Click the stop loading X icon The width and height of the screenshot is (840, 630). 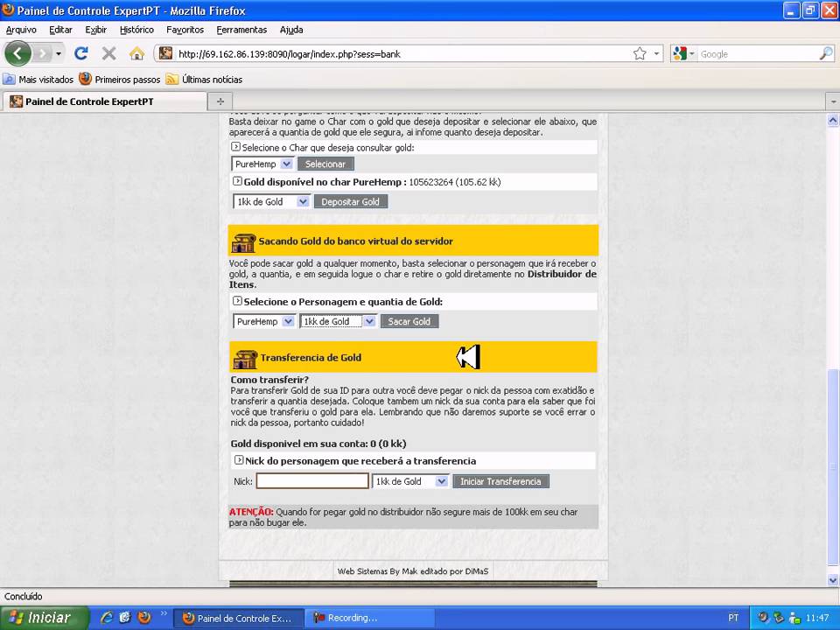coord(108,53)
